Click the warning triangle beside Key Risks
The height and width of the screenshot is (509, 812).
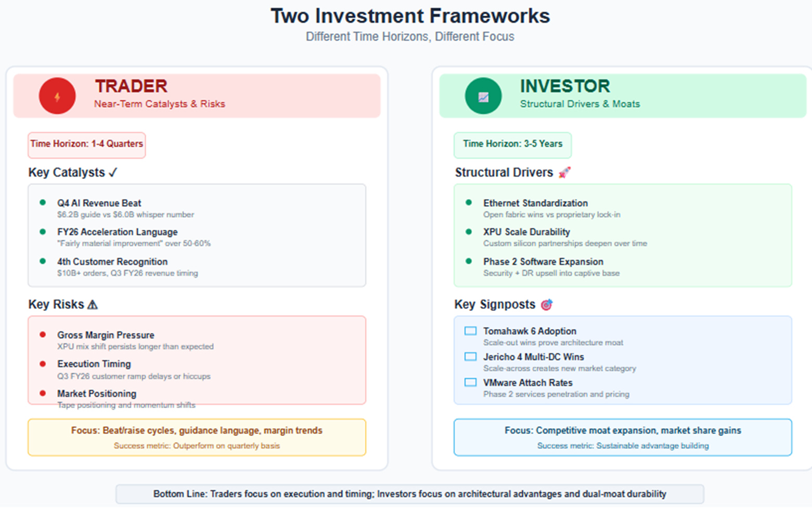[93, 305]
